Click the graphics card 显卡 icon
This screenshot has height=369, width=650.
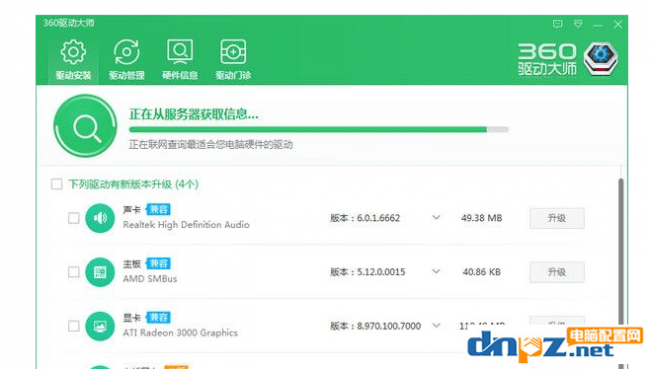click(100, 326)
